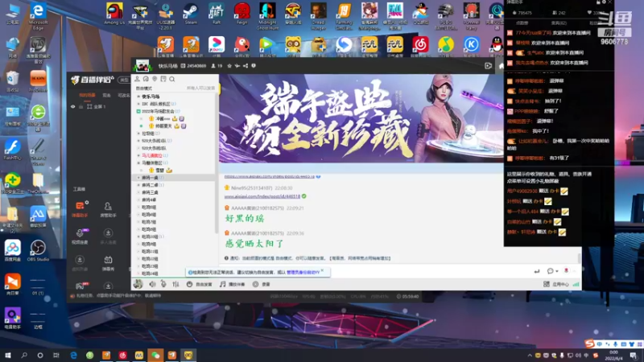Open the NetEase Cloud Music desktop icon
The width and height of the screenshot is (644, 362).
420,46
